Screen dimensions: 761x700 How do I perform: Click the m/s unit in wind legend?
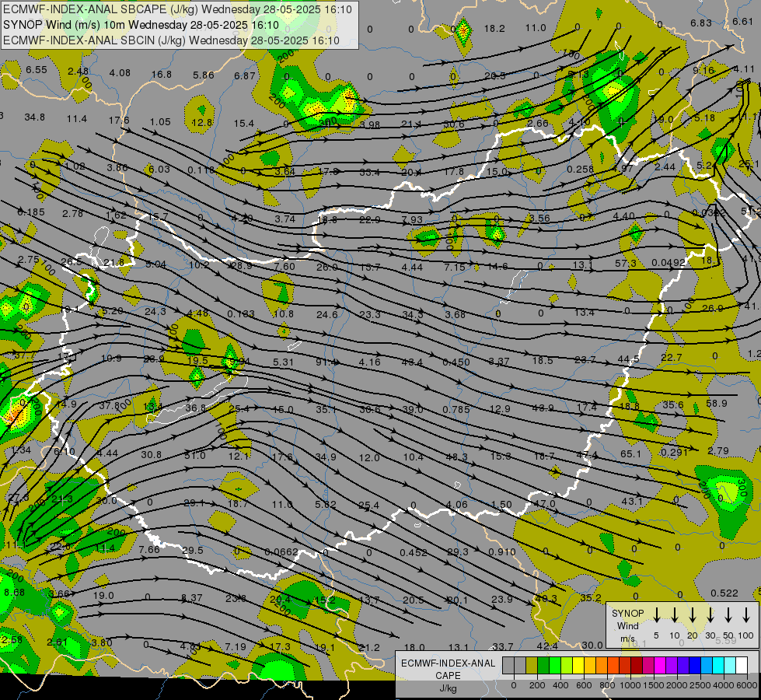(x=627, y=639)
